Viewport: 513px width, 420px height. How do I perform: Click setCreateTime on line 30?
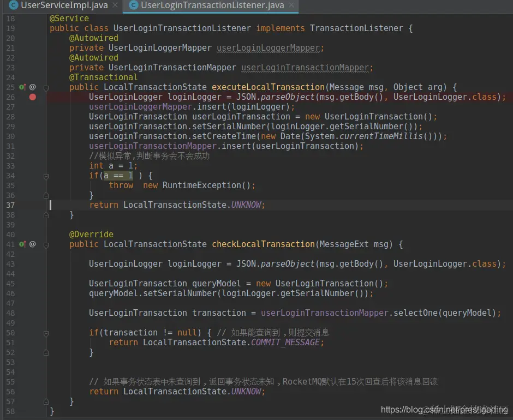click(224, 136)
